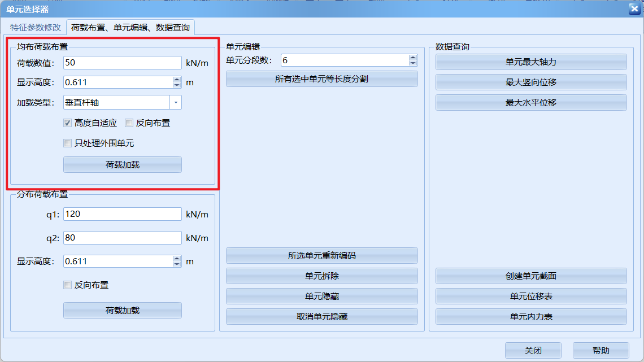Click 所有选中单元等长度分割 button
Image resolution: width=644 pixels, height=362 pixels.
coord(321,79)
